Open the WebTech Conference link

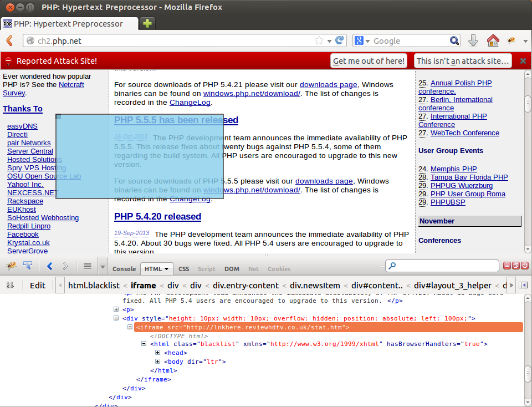[465, 133]
